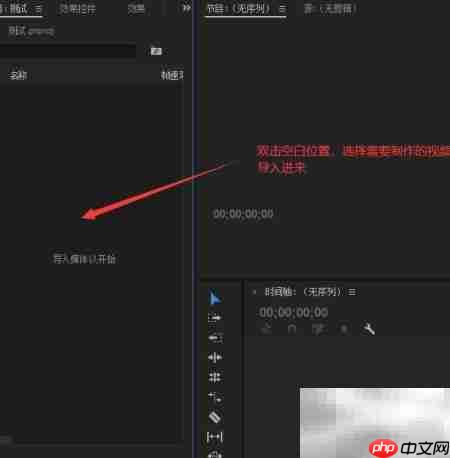
Task: Sort by the 名称 column header
Action: [17, 75]
